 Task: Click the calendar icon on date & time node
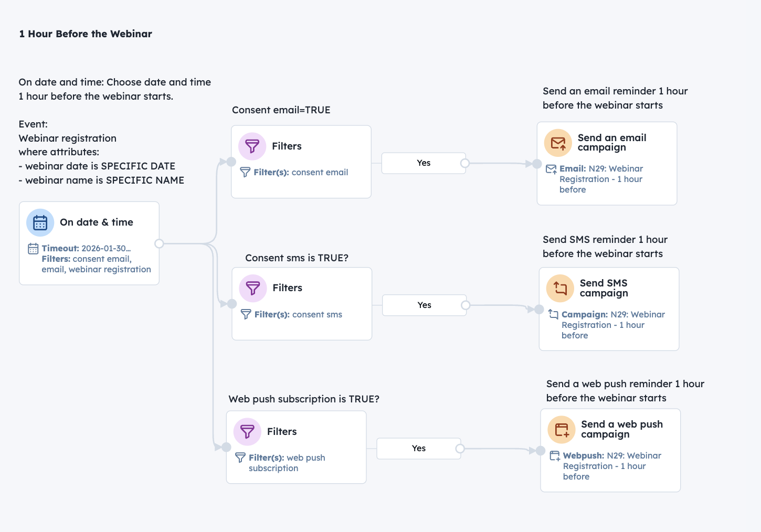(x=40, y=223)
